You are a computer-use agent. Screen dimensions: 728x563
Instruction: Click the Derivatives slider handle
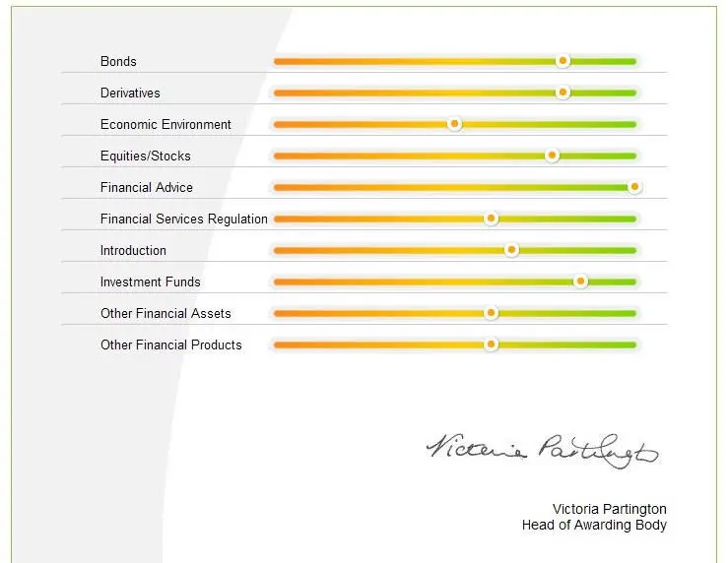pos(563,93)
